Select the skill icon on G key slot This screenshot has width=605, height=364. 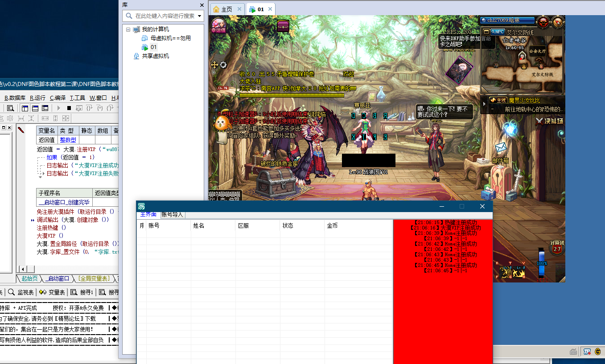pyautogui.click(x=505, y=272)
